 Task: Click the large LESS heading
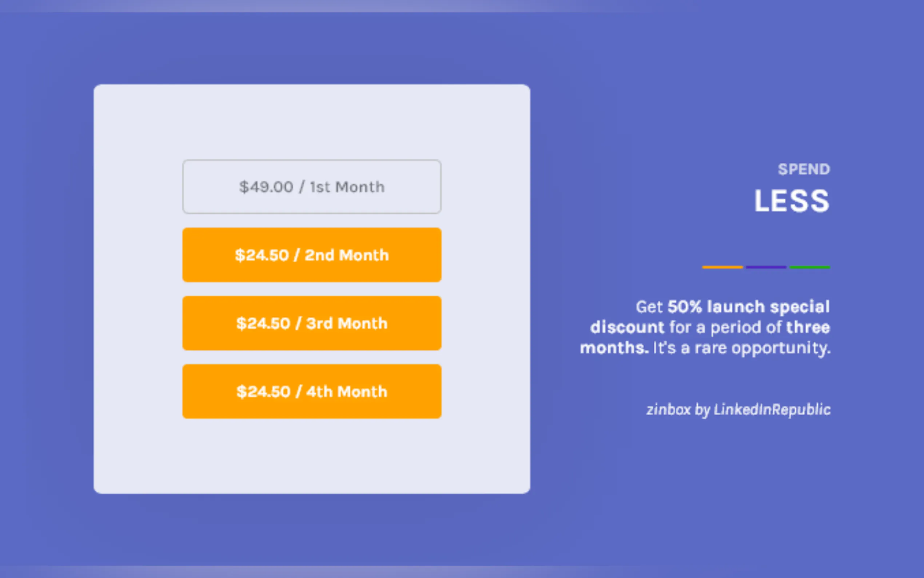click(x=792, y=201)
